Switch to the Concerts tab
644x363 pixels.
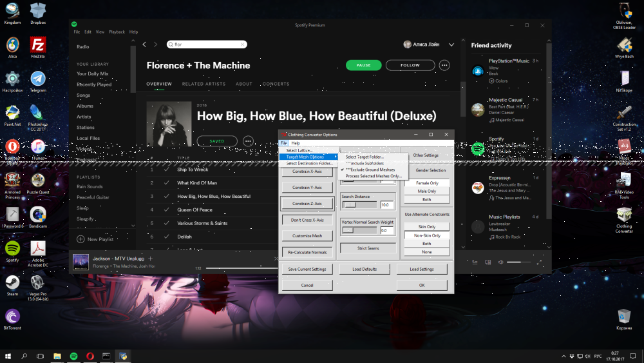(x=276, y=84)
